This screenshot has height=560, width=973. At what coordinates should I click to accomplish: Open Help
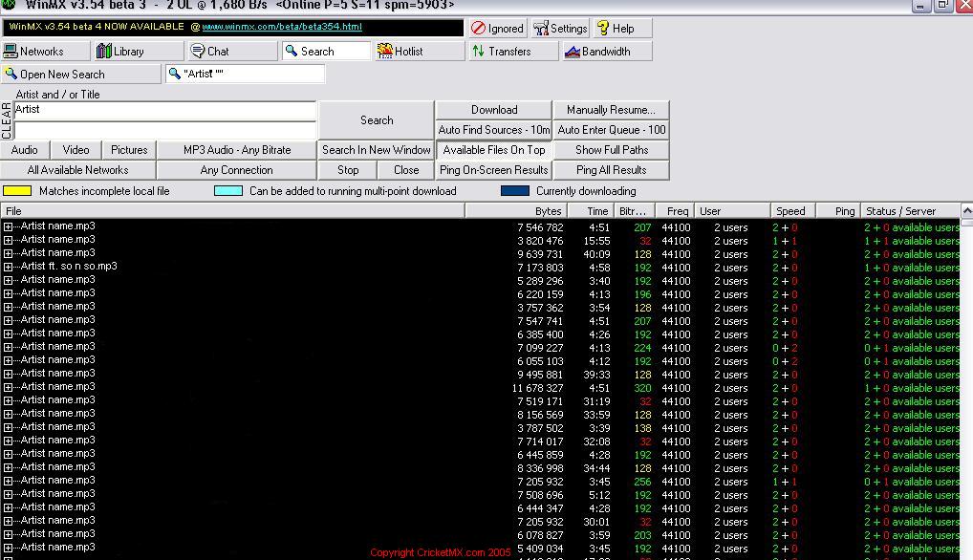[622, 29]
